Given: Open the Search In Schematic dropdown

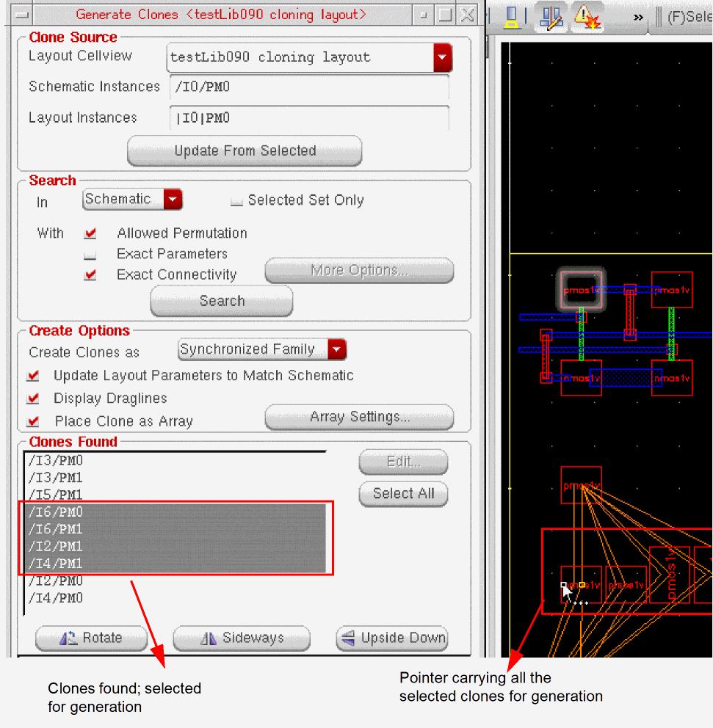Looking at the screenshot, I should (x=173, y=199).
